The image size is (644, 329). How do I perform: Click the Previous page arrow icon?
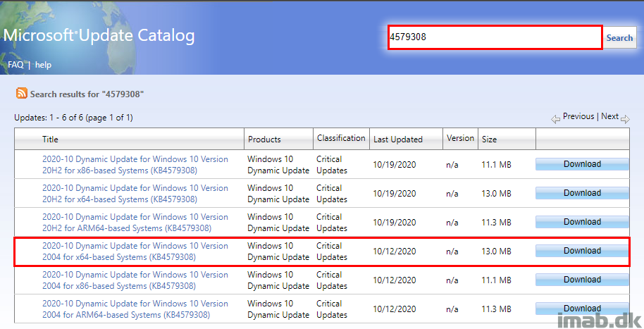(555, 120)
